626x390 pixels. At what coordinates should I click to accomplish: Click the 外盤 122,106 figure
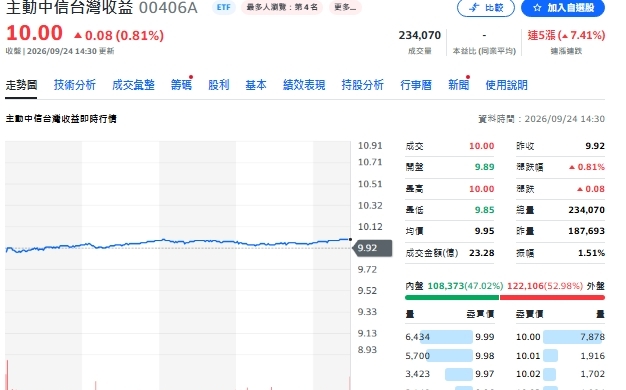525,286
